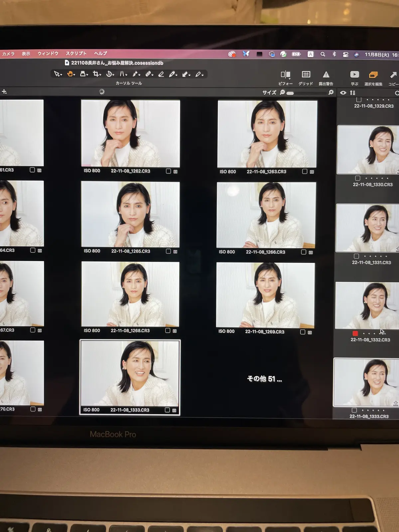The image size is (399, 532).
Task: Toggle the eye icon in browser panel
Action: tap(343, 93)
